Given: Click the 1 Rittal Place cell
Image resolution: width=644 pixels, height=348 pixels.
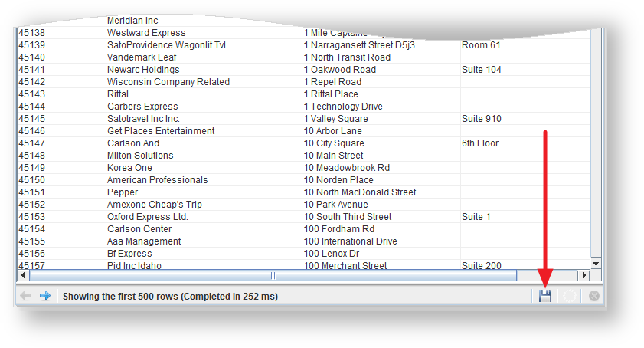Looking at the screenshot, I should pyautogui.click(x=381, y=94).
